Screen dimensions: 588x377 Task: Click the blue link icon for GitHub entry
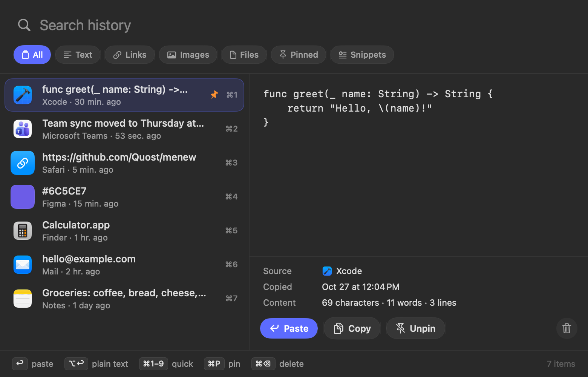23,163
